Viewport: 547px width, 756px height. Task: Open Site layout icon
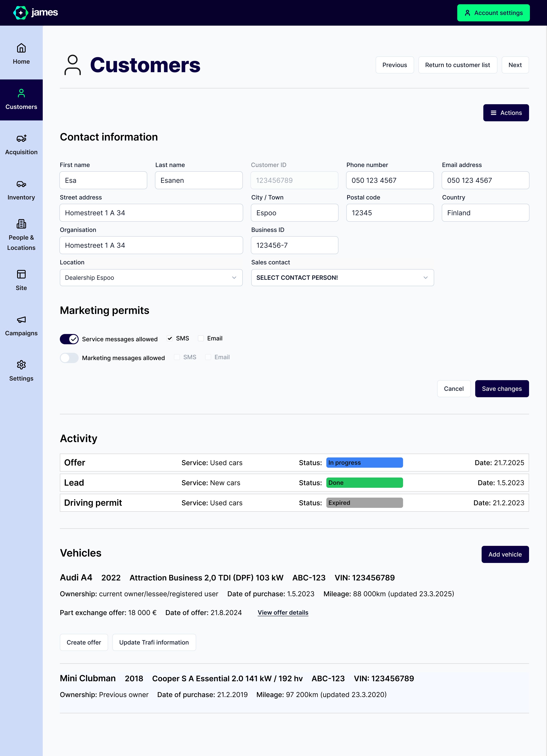(x=21, y=274)
